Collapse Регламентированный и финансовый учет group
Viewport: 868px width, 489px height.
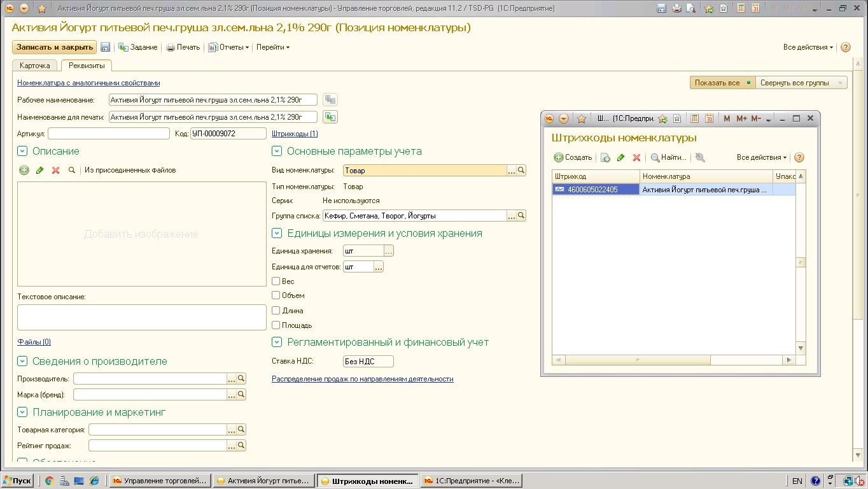click(x=277, y=342)
